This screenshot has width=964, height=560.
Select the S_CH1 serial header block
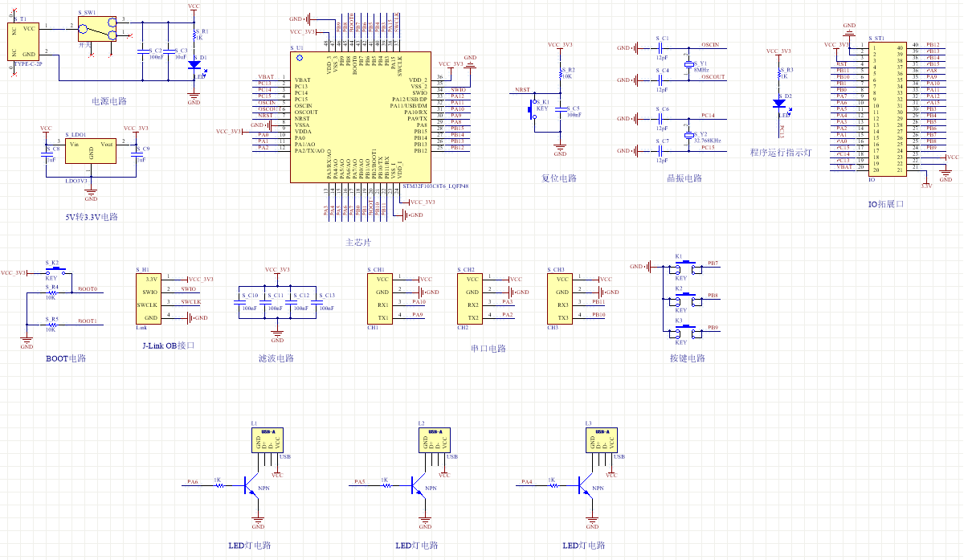(x=381, y=298)
